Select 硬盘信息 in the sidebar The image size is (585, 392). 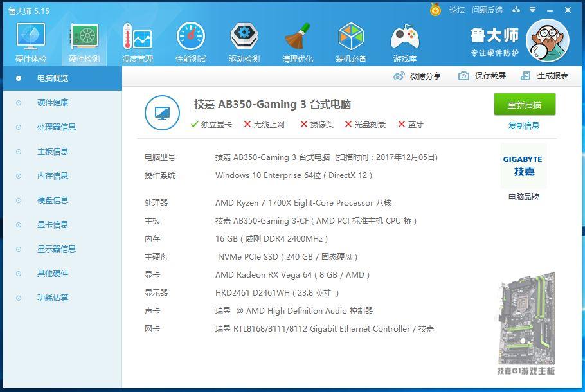(x=62, y=200)
